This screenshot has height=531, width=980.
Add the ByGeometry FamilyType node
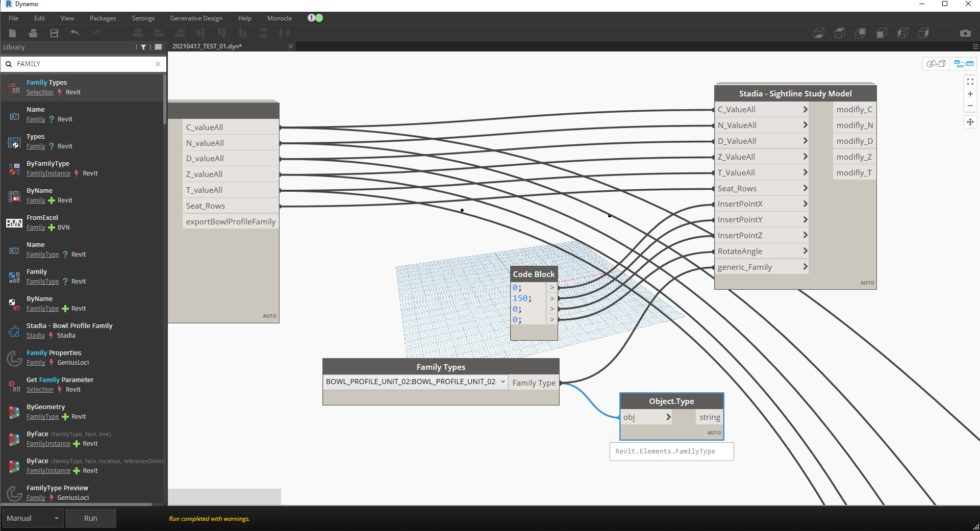click(82, 412)
